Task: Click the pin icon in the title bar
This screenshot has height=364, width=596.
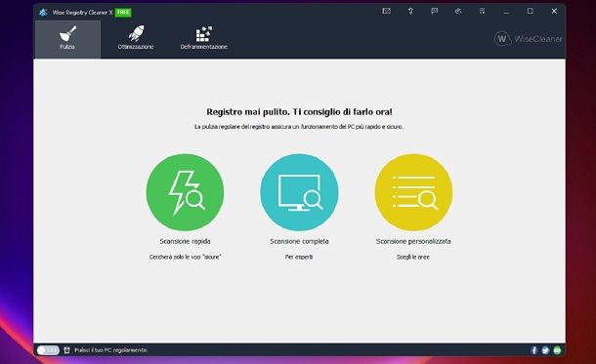Action: (410, 11)
